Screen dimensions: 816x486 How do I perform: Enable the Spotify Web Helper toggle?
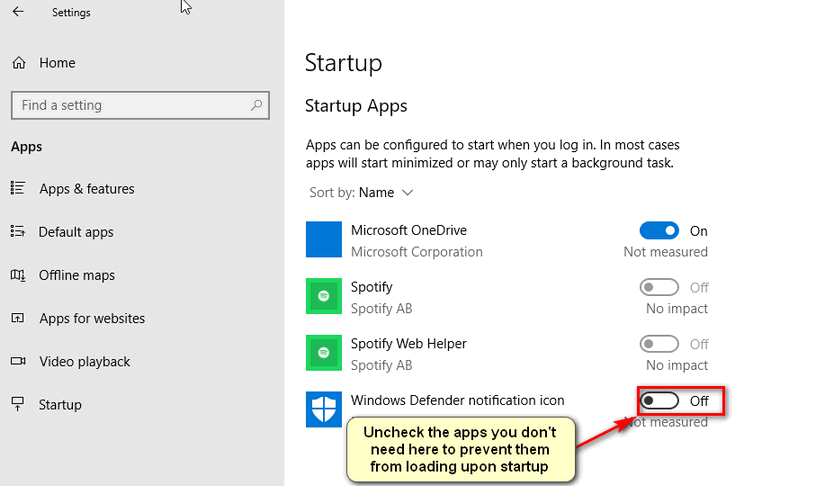click(x=659, y=344)
